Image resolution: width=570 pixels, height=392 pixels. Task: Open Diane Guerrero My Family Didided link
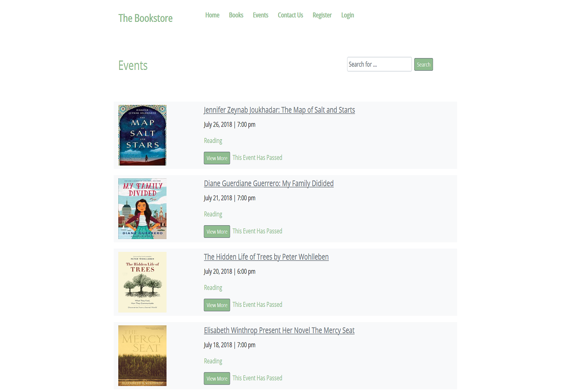269,184
